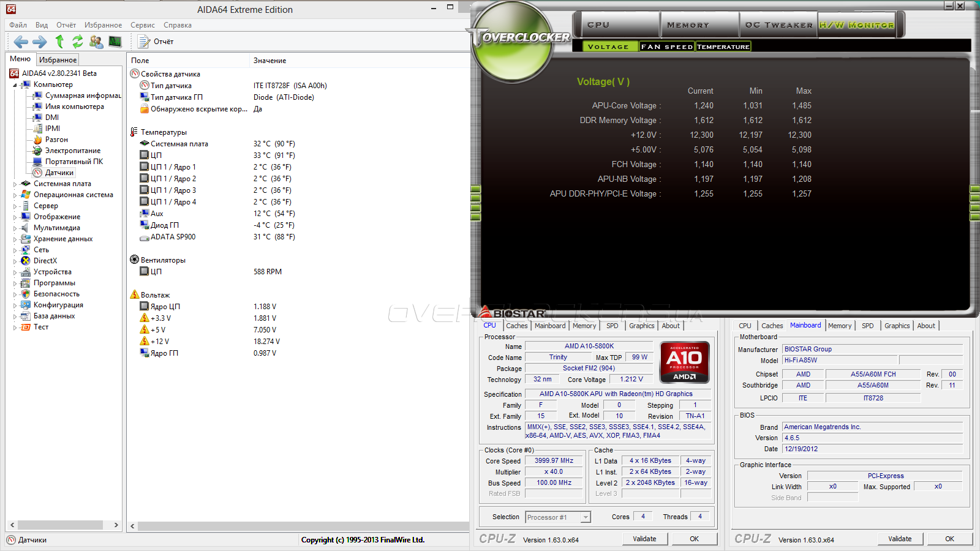Screen dimensions: 980x551
Task: Open the Избранное menu in the menu bar
Action: [x=103, y=25]
